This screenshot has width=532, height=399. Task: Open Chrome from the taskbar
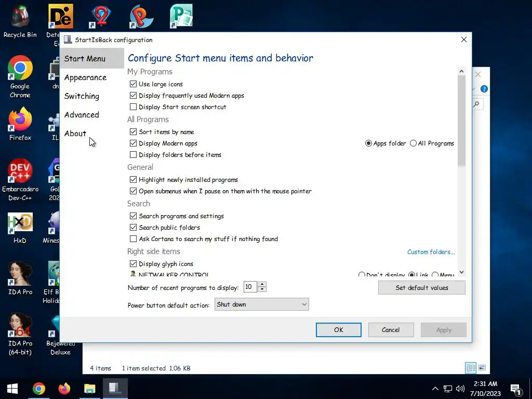(x=38, y=389)
